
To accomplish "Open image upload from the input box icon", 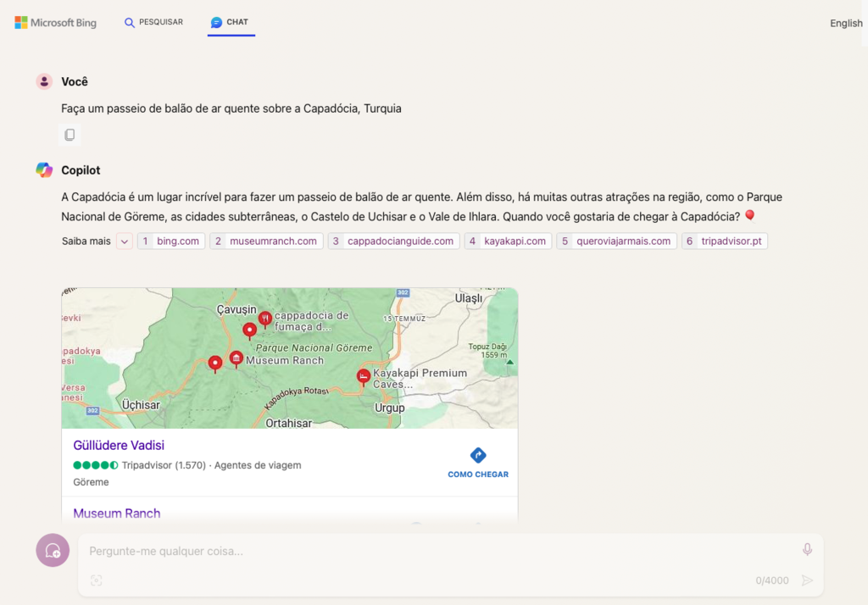I will pyautogui.click(x=96, y=580).
